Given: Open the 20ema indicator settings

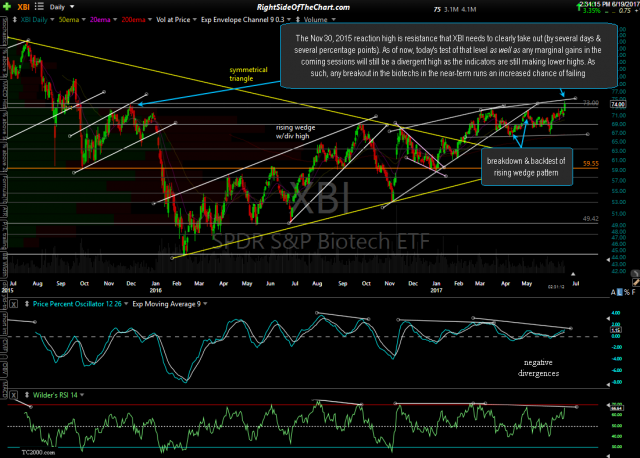Looking at the screenshot, I should pos(102,18).
